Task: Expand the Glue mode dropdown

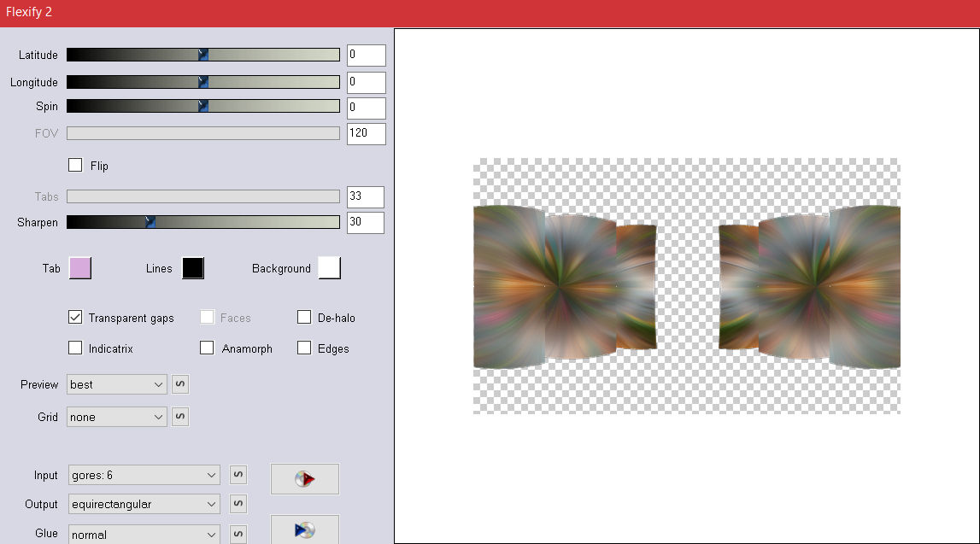Action: (x=144, y=535)
